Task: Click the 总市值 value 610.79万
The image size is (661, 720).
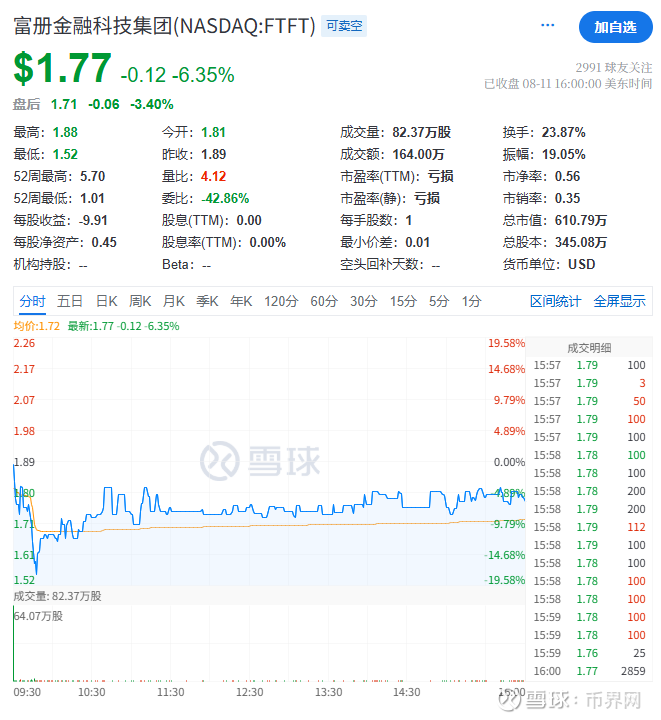Action: pyautogui.click(x=581, y=220)
